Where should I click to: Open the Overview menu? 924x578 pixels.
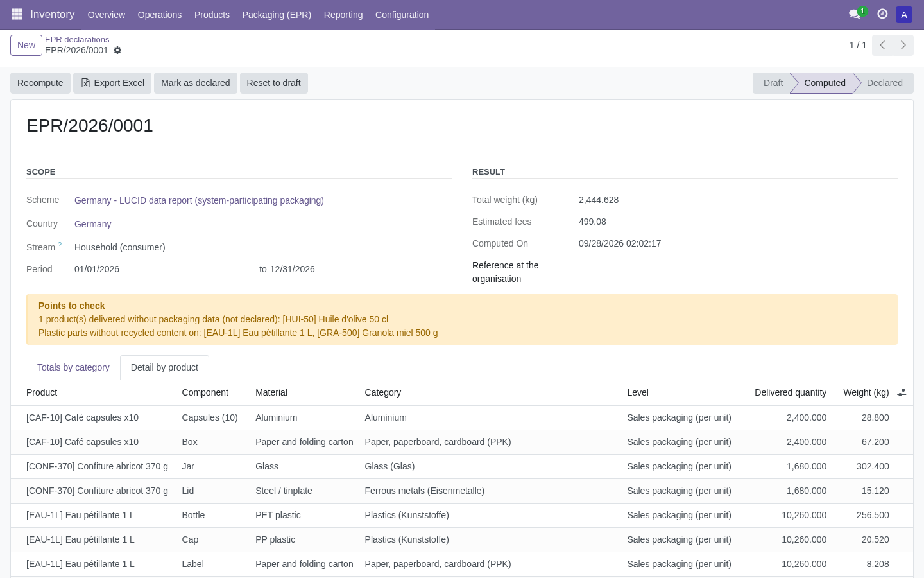(107, 15)
